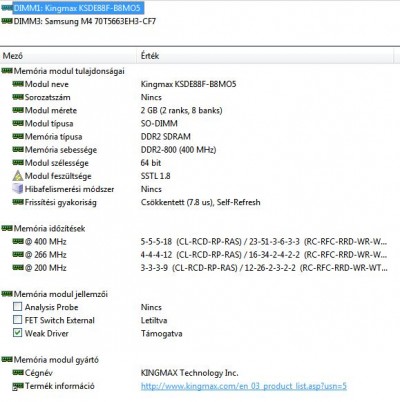The height and width of the screenshot is (402, 400).
Task: Select the Hibafelismerési módszer label
Action: [69, 189]
